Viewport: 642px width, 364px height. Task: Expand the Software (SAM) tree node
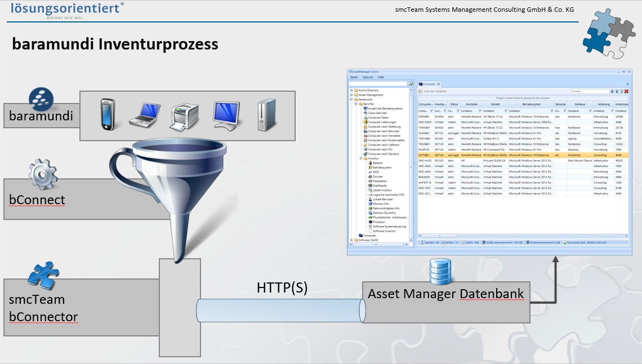(x=351, y=240)
